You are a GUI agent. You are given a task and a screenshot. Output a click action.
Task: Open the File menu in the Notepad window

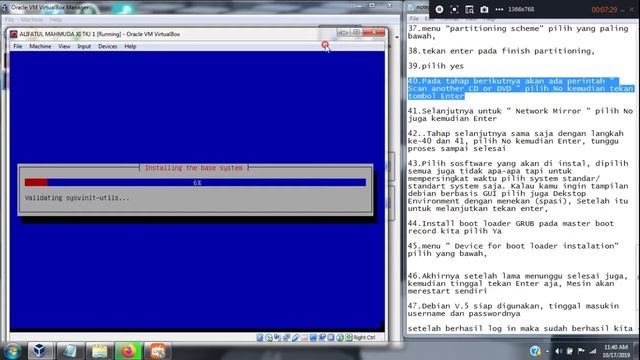click(x=414, y=19)
